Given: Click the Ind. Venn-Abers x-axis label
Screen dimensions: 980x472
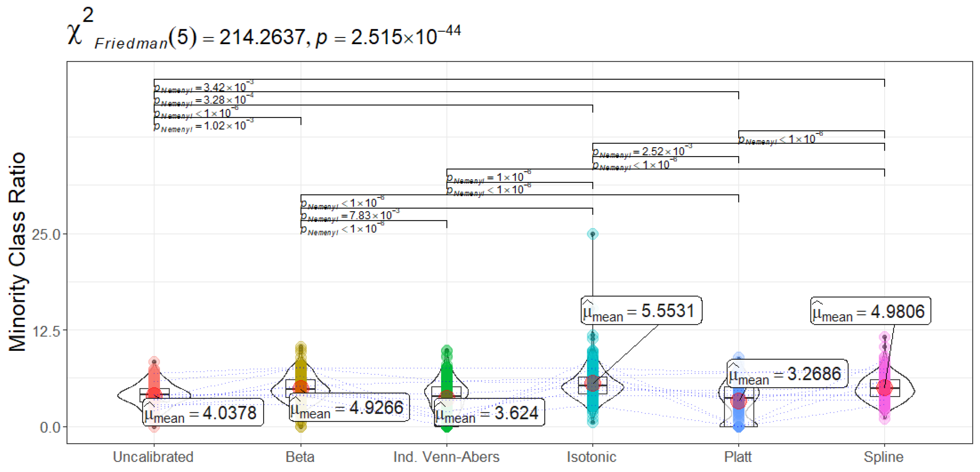Looking at the screenshot, I should click(x=446, y=456).
